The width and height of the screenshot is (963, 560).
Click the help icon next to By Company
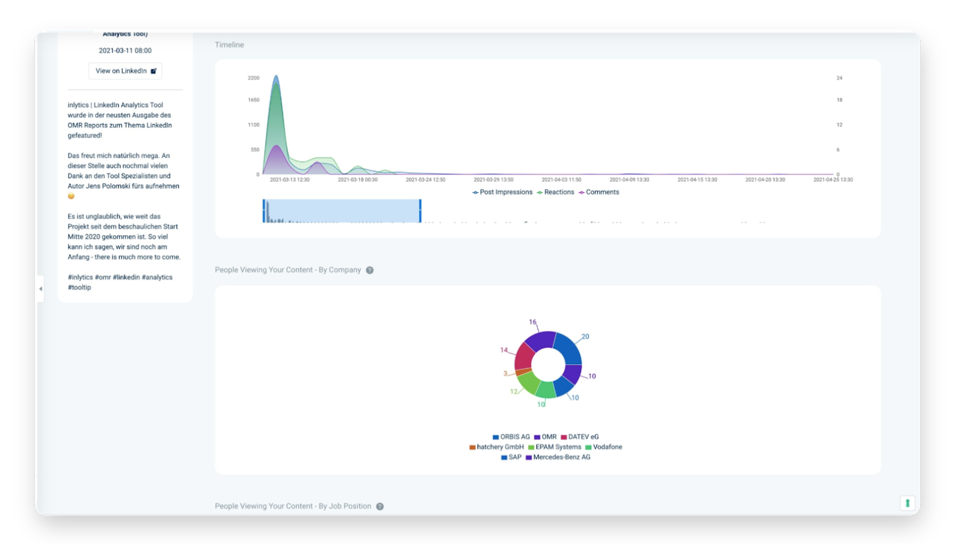(370, 270)
